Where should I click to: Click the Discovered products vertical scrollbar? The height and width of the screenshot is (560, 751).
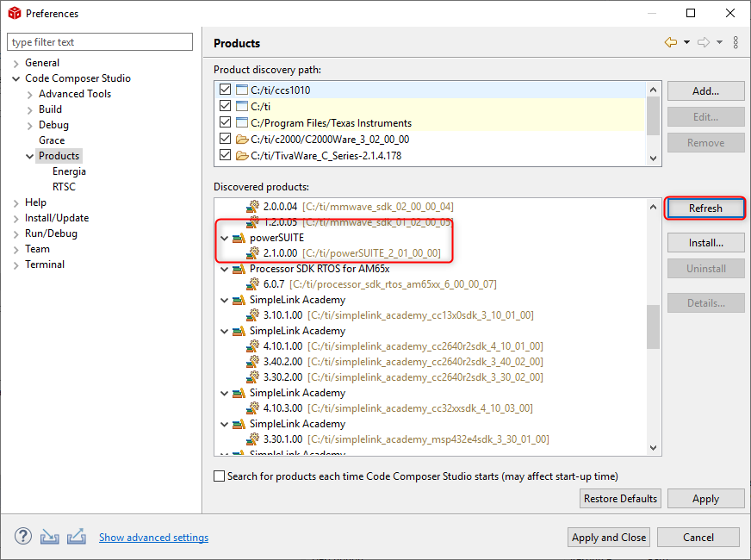(x=653, y=326)
